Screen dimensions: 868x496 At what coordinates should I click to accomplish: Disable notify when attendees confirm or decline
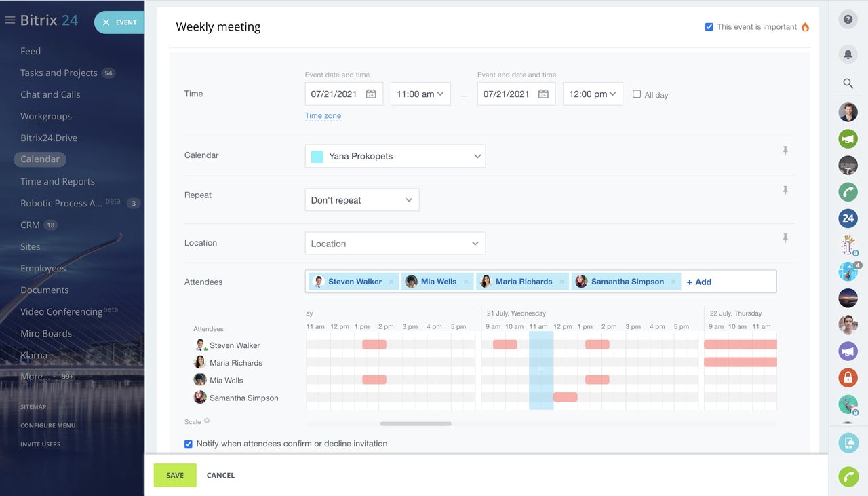click(x=188, y=444)
